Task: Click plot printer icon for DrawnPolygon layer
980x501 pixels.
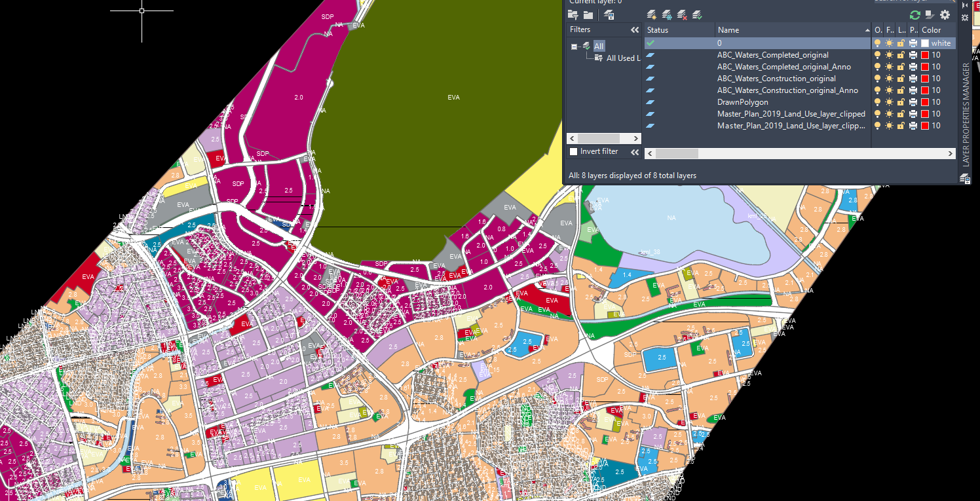Action: [x=913, y=102]
